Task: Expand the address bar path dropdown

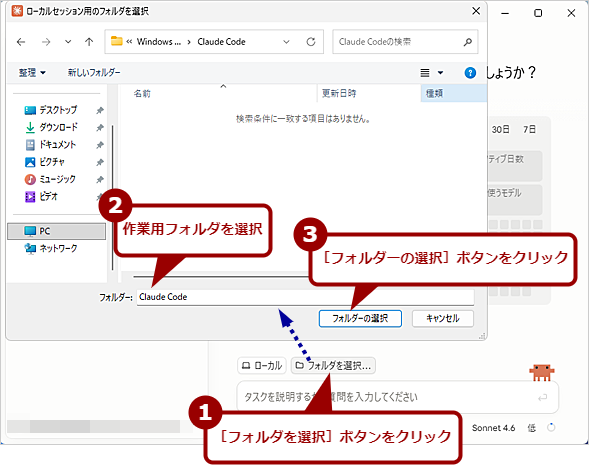Action: tap(286, 42)
